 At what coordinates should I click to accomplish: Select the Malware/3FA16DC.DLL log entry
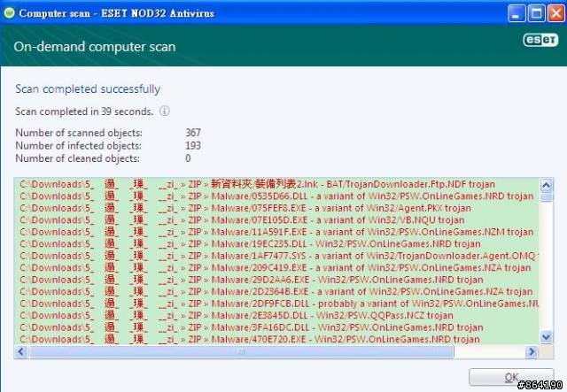277,327
